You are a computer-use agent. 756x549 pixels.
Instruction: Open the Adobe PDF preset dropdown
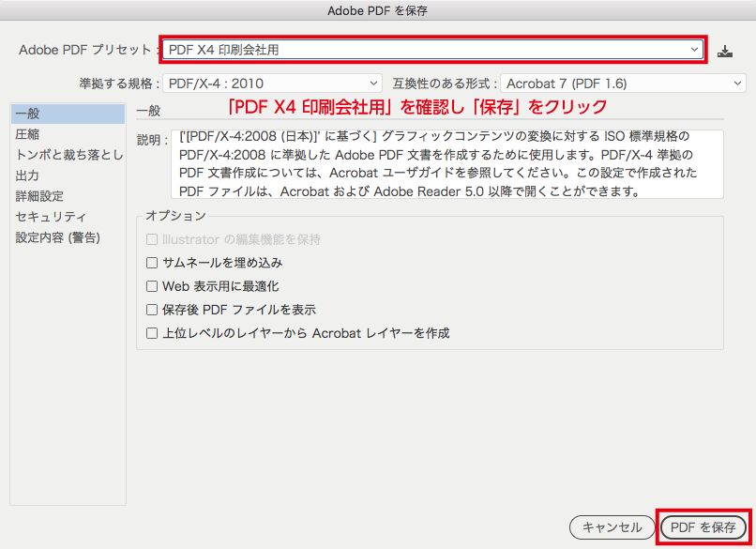[432, 49]
